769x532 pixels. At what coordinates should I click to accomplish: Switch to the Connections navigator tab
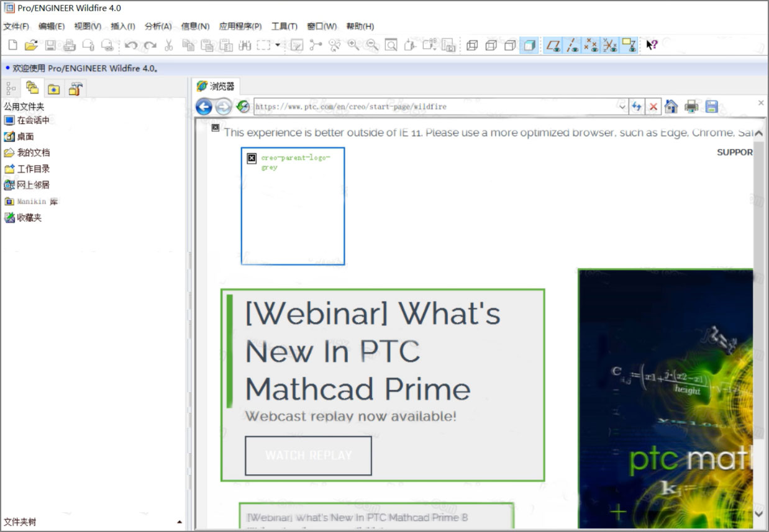click(x=75, y=89)
